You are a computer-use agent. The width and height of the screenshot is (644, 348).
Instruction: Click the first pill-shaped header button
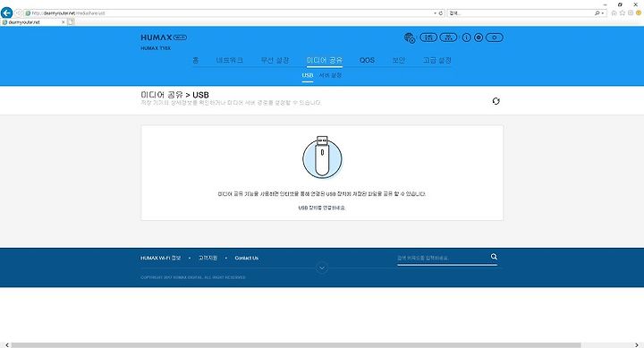click(x=428, y=38)
